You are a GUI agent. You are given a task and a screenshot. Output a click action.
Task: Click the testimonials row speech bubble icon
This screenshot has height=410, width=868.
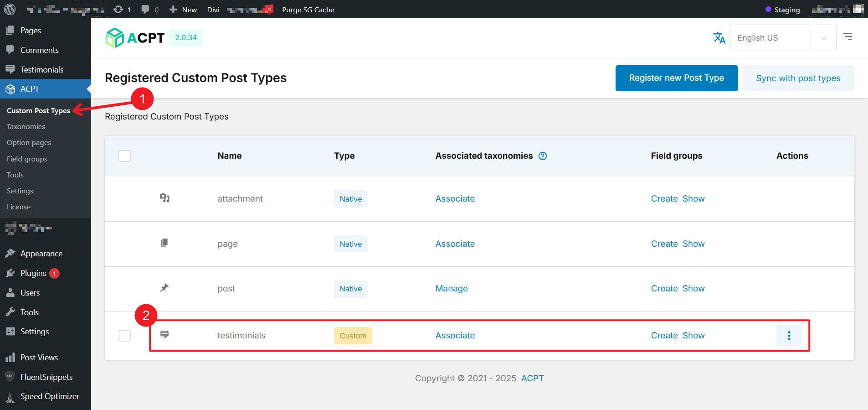pos(164,335)
